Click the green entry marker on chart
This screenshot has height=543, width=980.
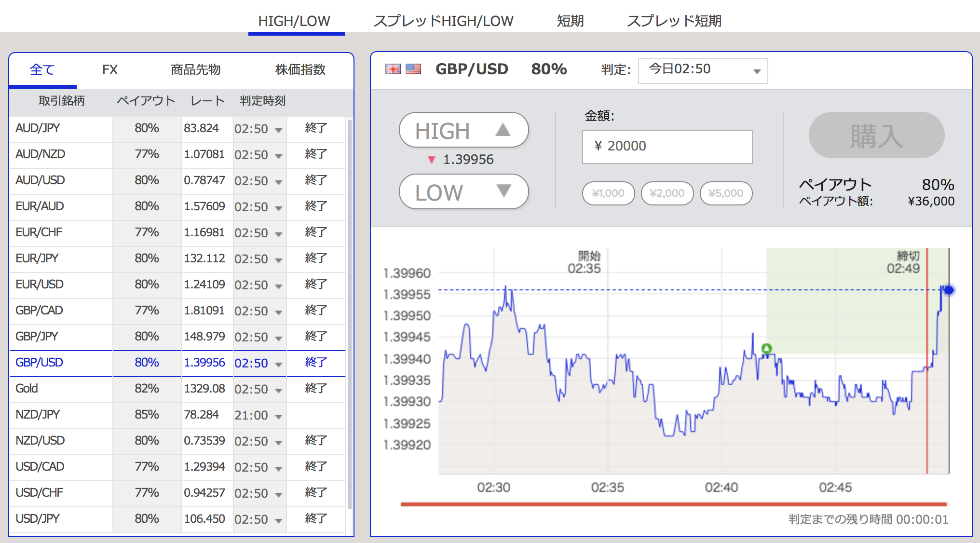[766, 348]
